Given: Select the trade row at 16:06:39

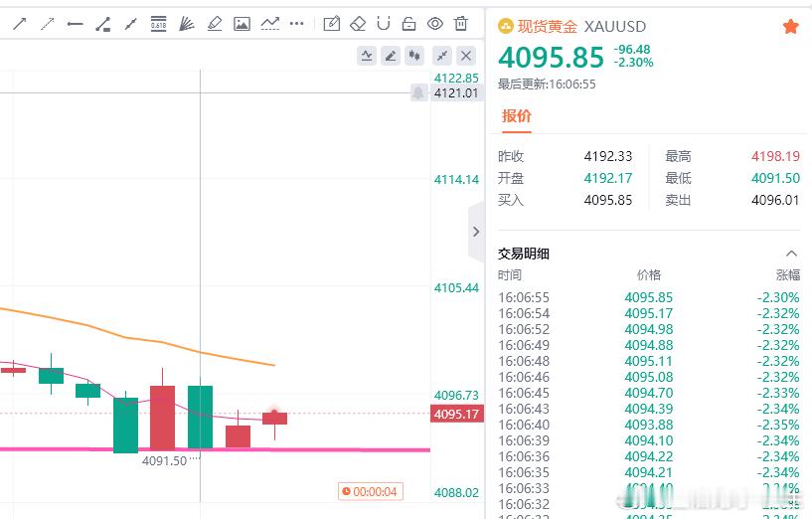Looking at the screenshot, I should pos(649,440).
